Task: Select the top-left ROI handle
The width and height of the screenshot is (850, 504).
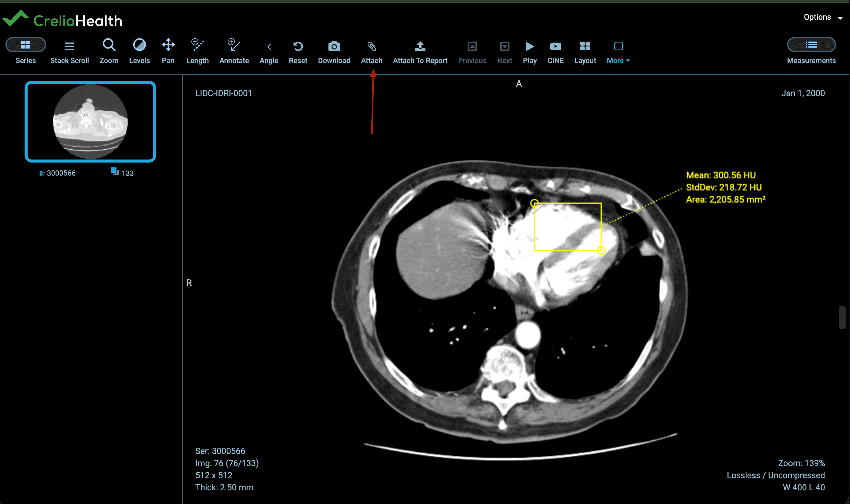Action: click(534, 203)
